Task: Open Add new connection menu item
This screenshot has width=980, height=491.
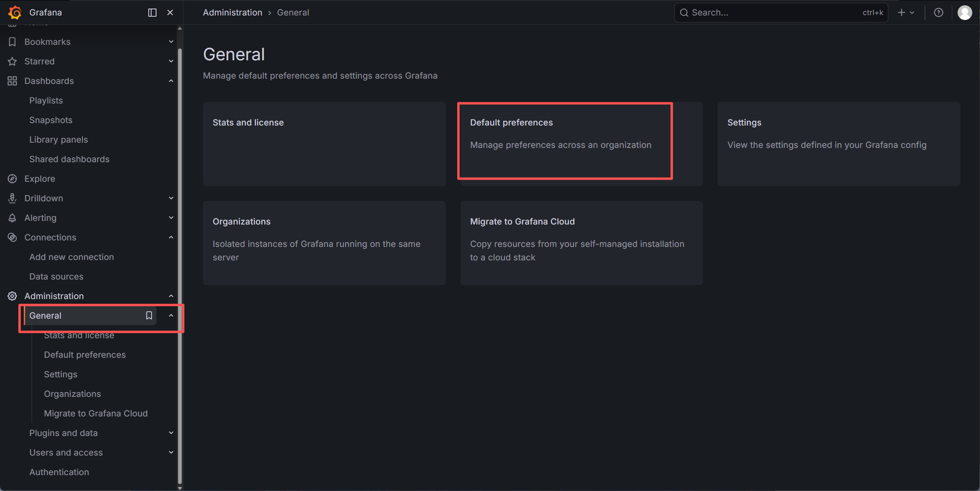Action: point(72,257)
